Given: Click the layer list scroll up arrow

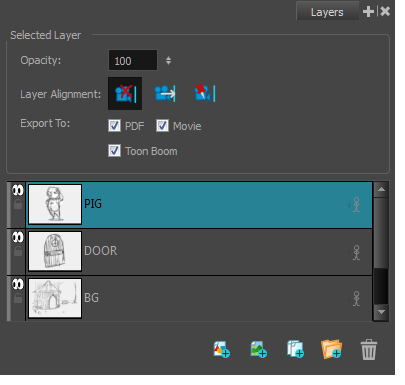Looking at the screenshot, I should pyautogui.click(x=381, y=190).
